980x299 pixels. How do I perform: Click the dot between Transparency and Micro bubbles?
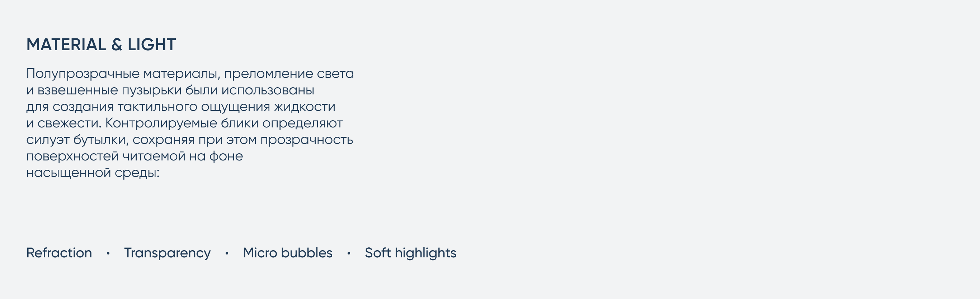click(227, 253)
